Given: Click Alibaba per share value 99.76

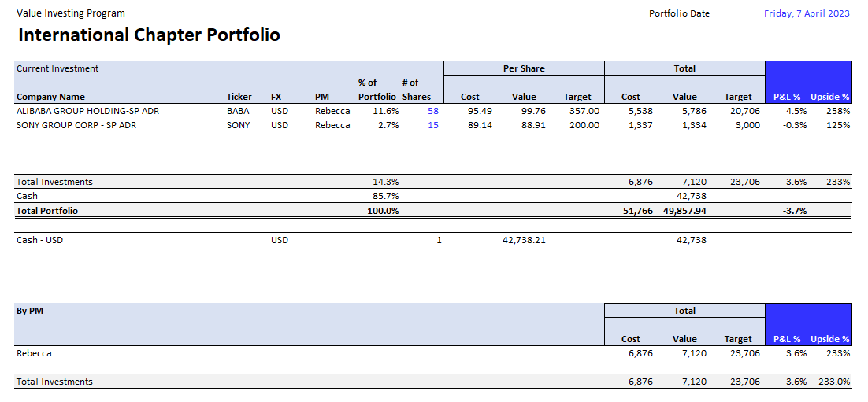Looking at the screenshot, I should 534,111.
